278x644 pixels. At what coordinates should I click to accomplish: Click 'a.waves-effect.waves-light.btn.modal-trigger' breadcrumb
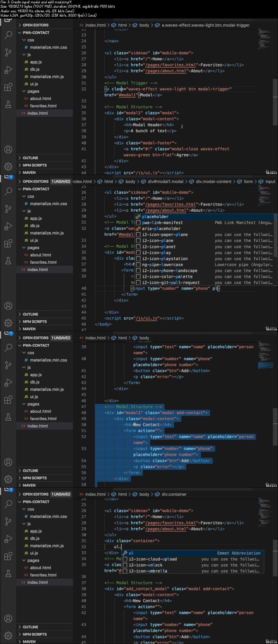point(206,25)
